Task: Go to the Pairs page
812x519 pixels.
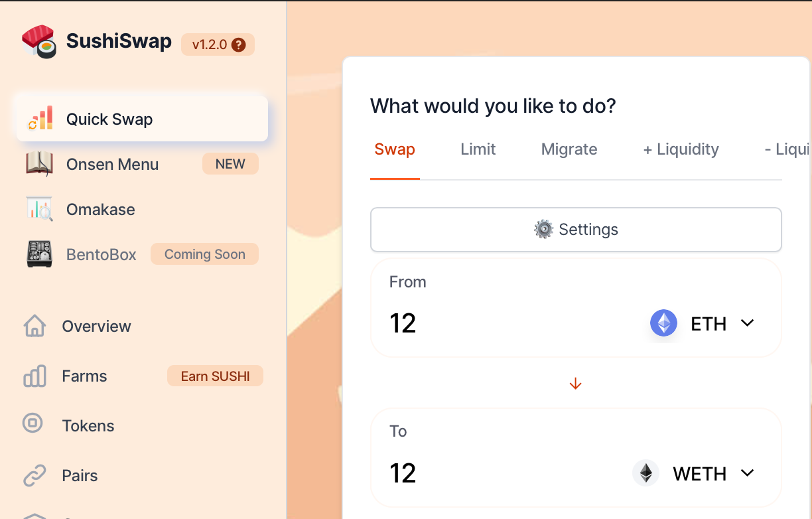Action: point(80,475)
